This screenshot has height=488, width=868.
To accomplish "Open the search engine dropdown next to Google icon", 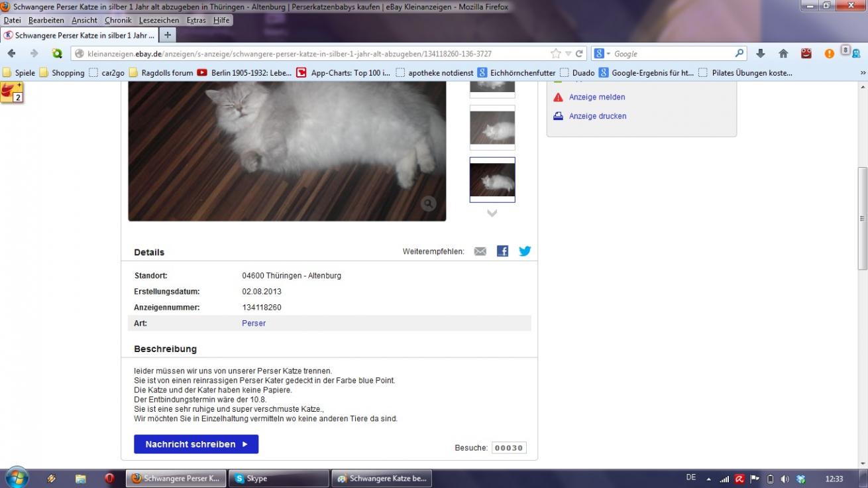I will click(x=608, y=54).
